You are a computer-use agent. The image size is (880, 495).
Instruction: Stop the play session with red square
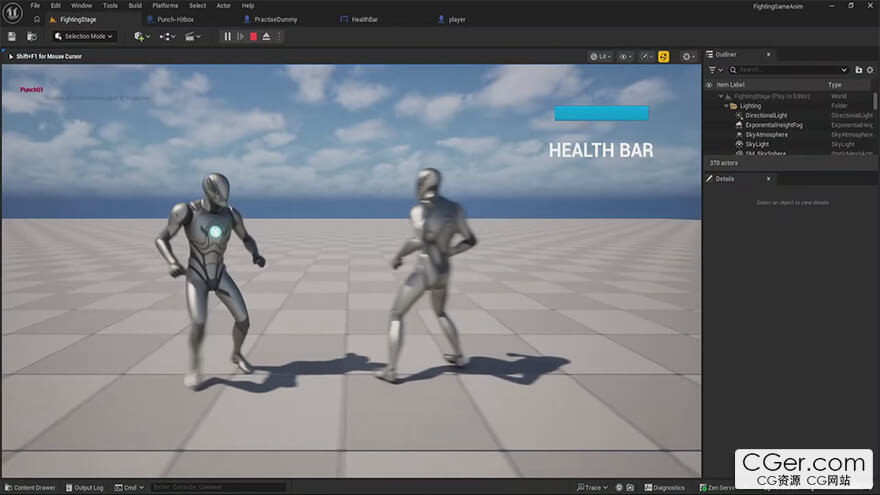coord(253,37)
